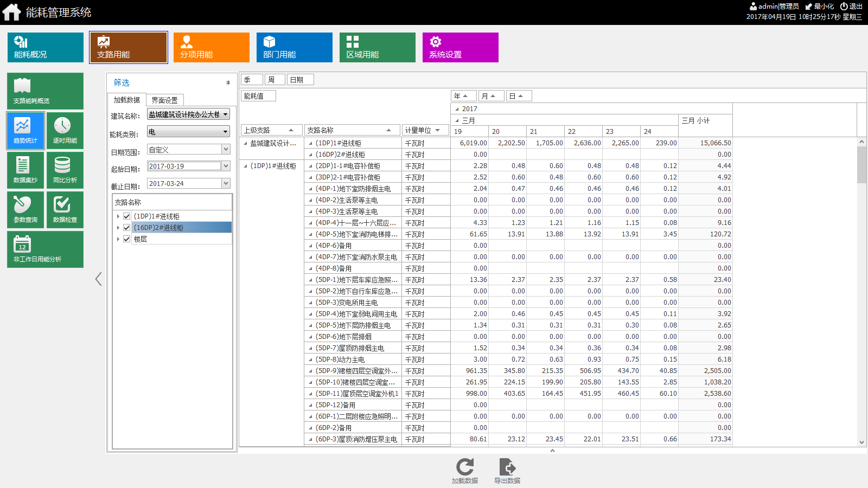Click the 加载数据 refresh icon at bottom
Screen dimensions: 868x488
coord(465,467)
